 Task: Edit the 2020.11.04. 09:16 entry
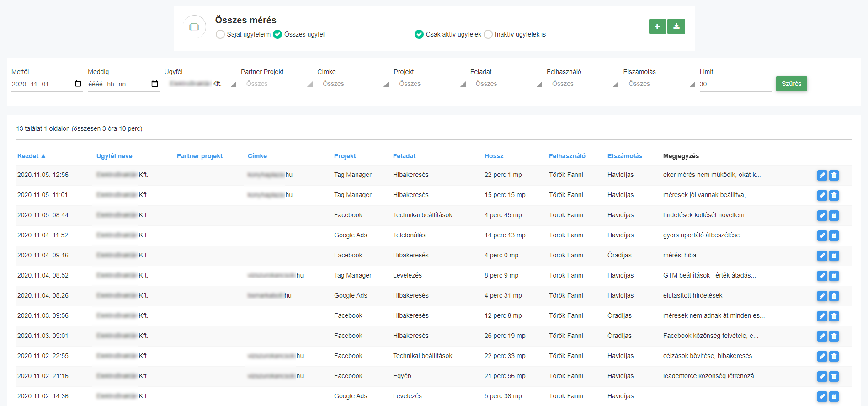click(x=822, y=256)
